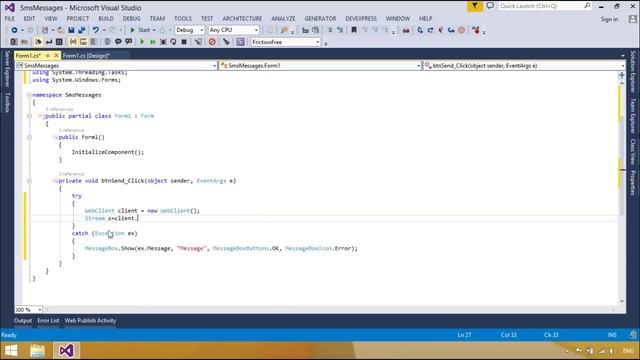Open the Class View side tab
The width and height of the screenshot is (640, 360).
(633, 152)
